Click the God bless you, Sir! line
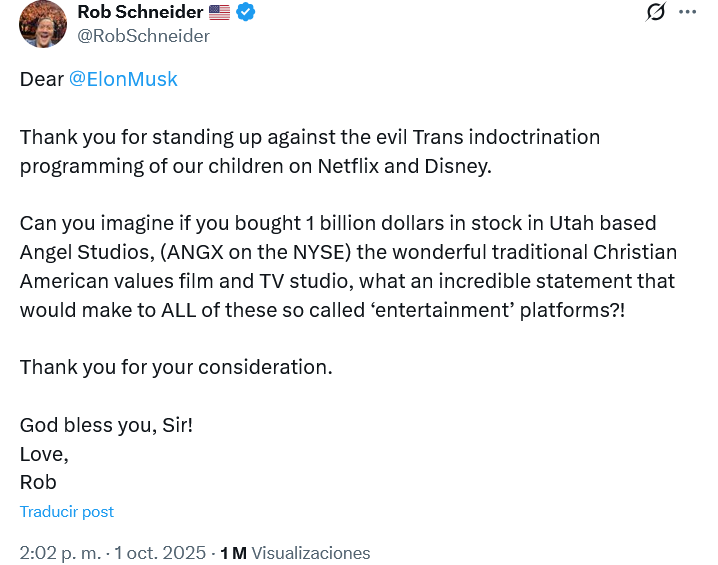Screen dimensions: 718x565 click(x=106, y=424)
